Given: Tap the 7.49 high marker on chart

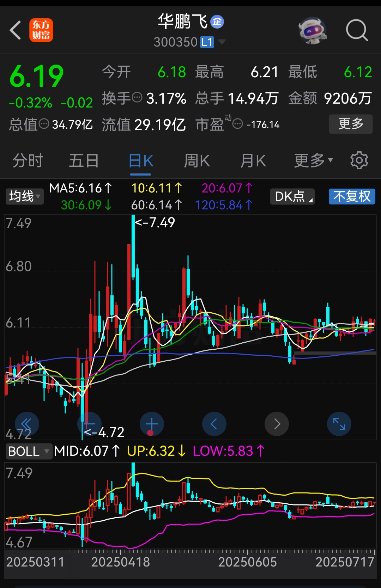Looking at the screenshot, I should click(155, 222).
